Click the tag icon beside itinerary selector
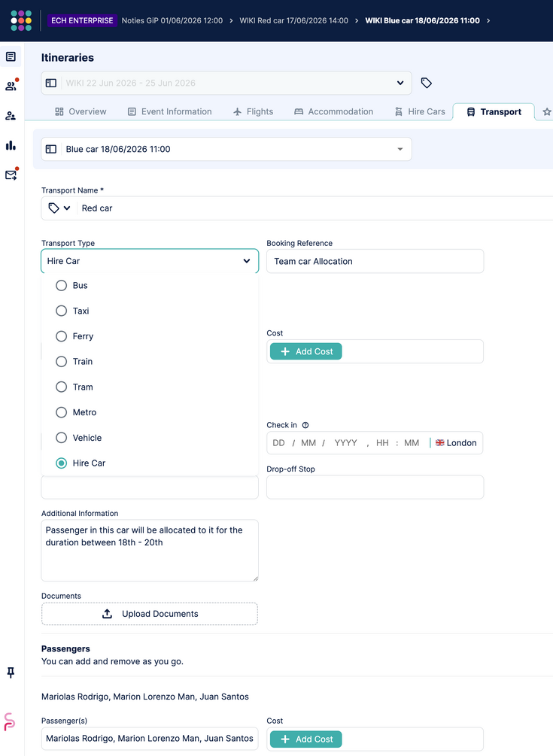Image resolution: width=553 pixels, height=756 pixels. (x=426, y=83)
